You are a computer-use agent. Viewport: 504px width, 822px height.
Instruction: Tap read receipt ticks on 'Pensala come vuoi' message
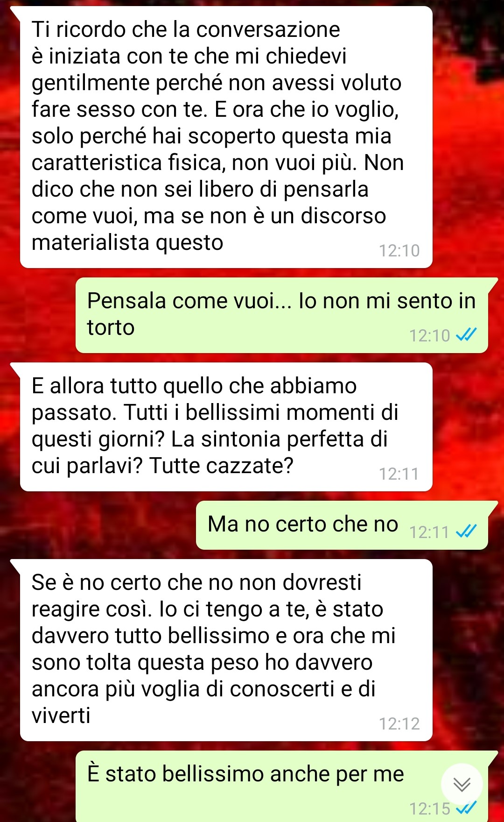coord(466,334)
